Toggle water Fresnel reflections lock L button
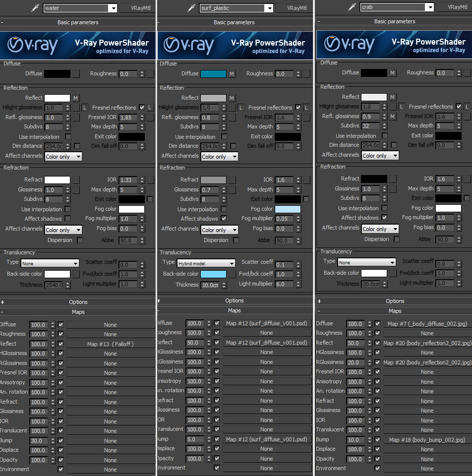 click(150, 108)
